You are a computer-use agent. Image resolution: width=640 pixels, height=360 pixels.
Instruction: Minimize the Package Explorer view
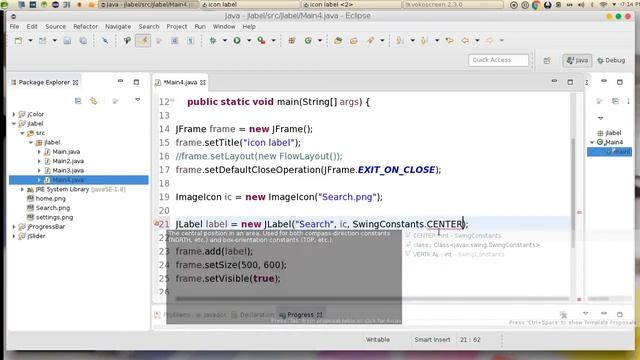(x=120, y=81)
